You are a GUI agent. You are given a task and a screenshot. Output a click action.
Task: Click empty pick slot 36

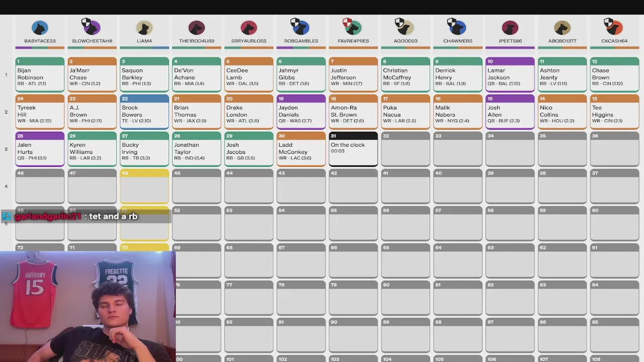tap(615, 149)
